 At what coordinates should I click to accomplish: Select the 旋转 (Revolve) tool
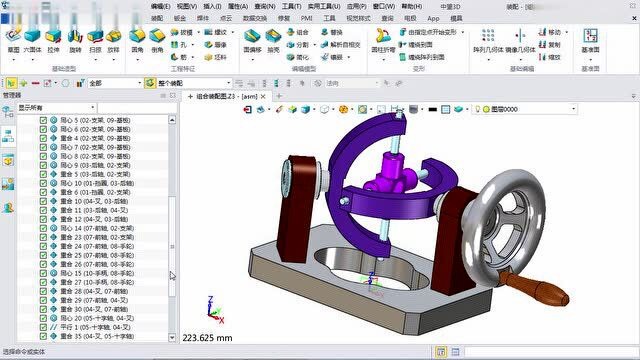point(76,41)
